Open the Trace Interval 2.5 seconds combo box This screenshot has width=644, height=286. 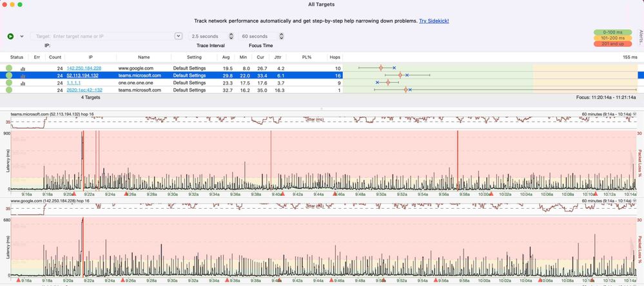click(x=208, y=36)
